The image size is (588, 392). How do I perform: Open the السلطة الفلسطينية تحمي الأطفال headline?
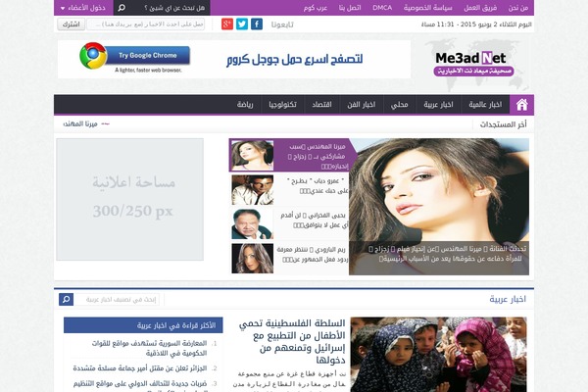[x=292, y=341]
